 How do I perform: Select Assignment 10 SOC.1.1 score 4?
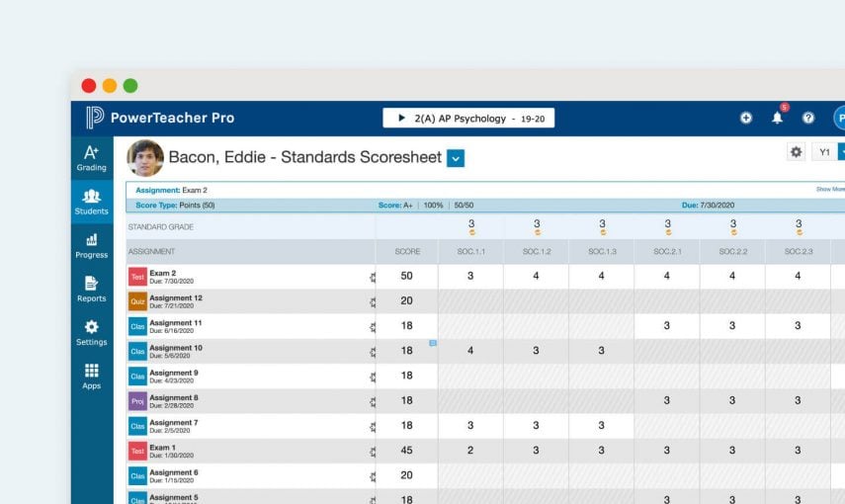[x=470, y=351]
